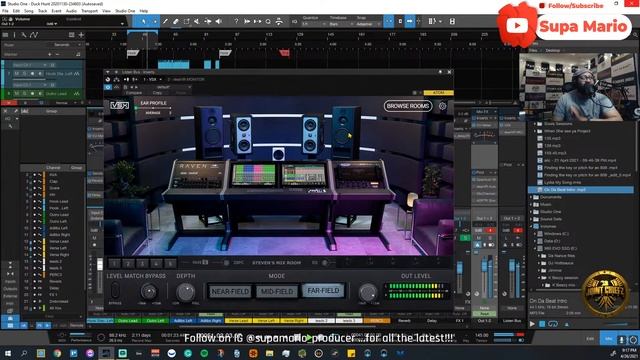Select preset slot 5 in VSX
Screen dimensions: 640x360
coord(170,263)
